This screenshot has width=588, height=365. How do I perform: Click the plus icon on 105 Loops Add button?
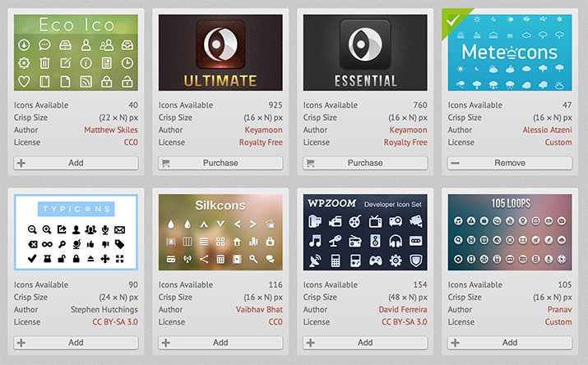(x=456, y=343)
